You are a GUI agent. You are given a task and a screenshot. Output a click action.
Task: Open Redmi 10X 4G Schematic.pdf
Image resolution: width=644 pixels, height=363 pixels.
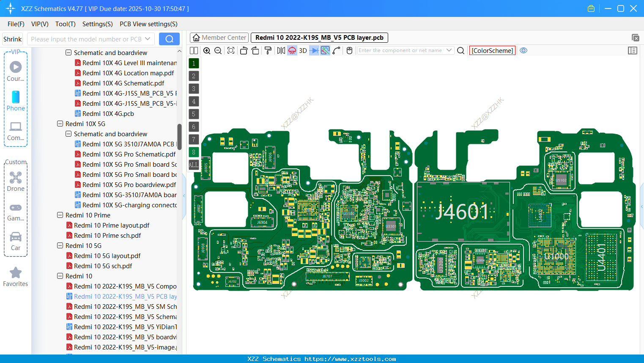tap(123, 83)
